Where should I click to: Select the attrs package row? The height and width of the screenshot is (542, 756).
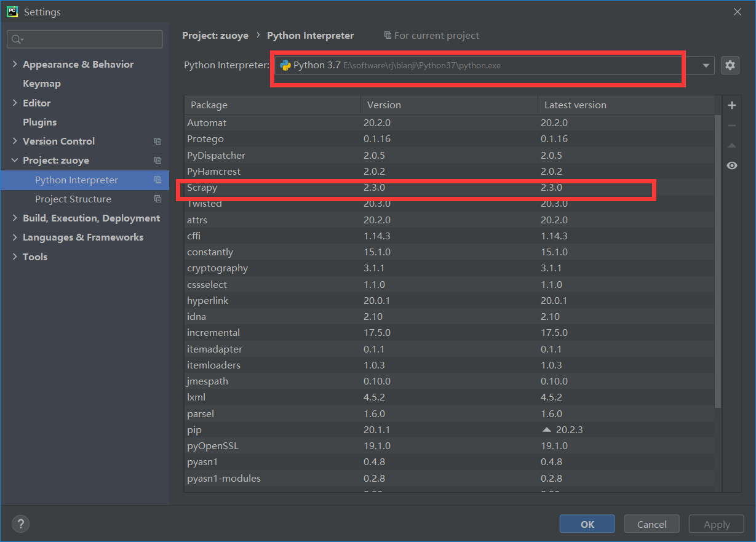pos(450,220)
